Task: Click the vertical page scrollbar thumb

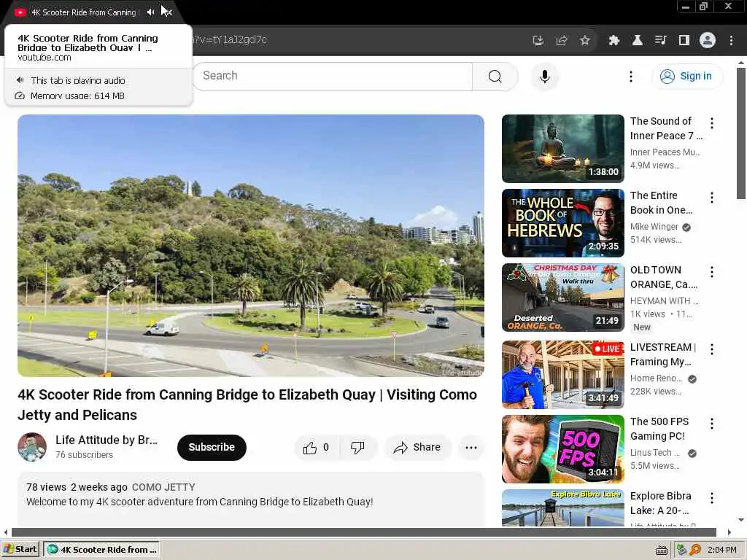Action: point(741,133)
